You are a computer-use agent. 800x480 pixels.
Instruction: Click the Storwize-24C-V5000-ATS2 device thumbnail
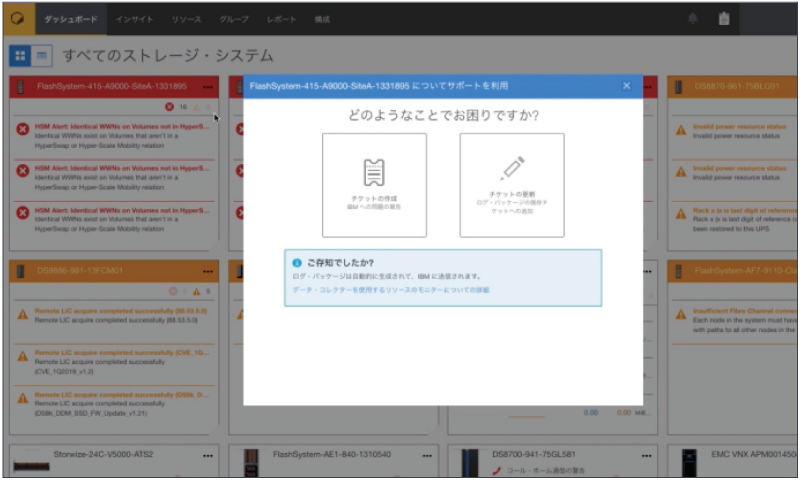[x=31, y=466]
